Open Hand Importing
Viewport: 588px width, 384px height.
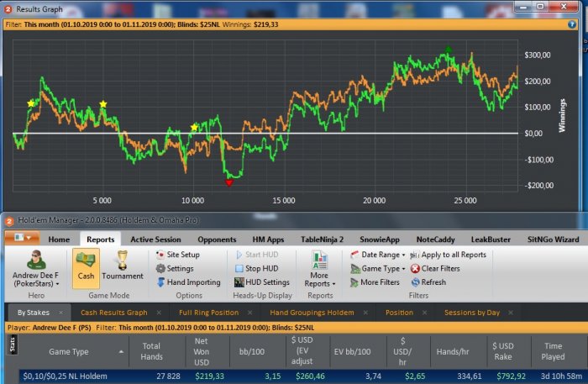click(x=189, y=282)
